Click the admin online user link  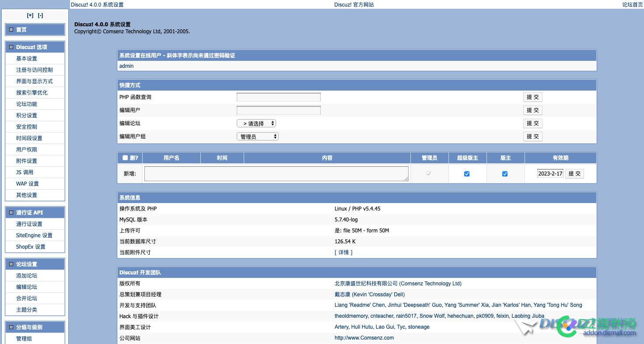[126, 66]
